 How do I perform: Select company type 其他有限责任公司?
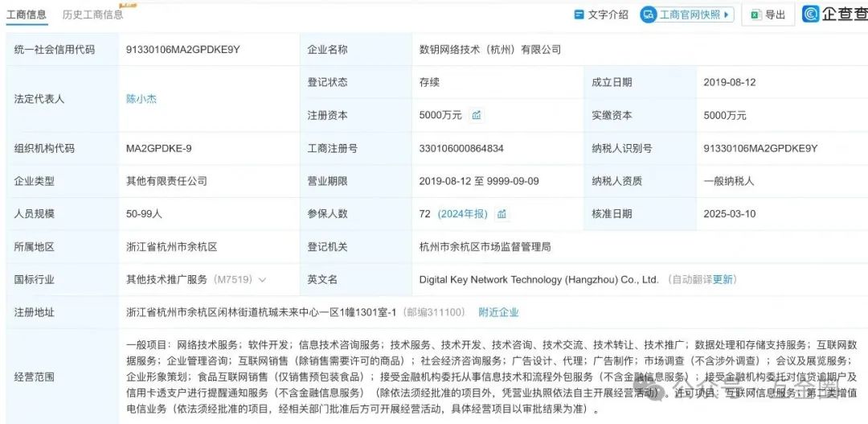166,181
